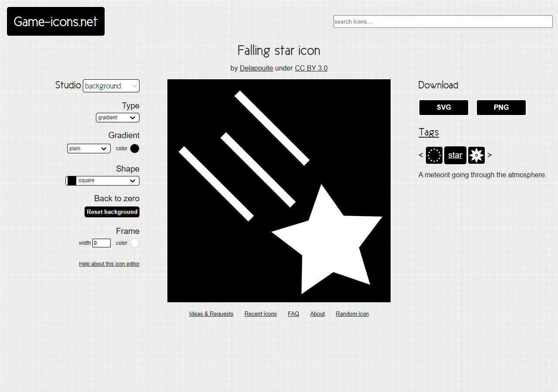Go to Ideas & Requests

point(211,314)
